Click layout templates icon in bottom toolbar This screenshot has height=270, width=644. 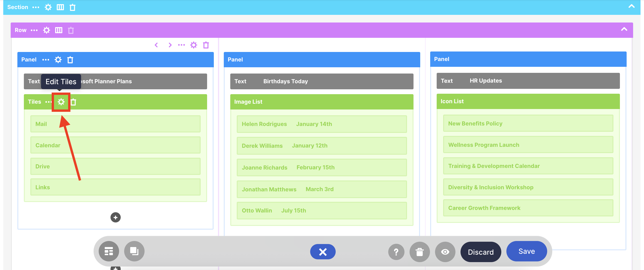point(109,251)
